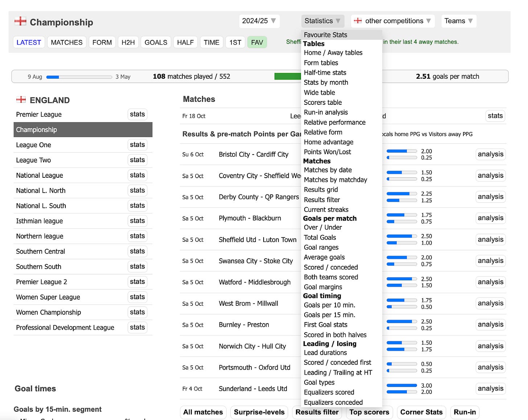Viewport: 528px width, 420px height.
Task: Switch to the FORM tab
Action: (x=102, y=42)
